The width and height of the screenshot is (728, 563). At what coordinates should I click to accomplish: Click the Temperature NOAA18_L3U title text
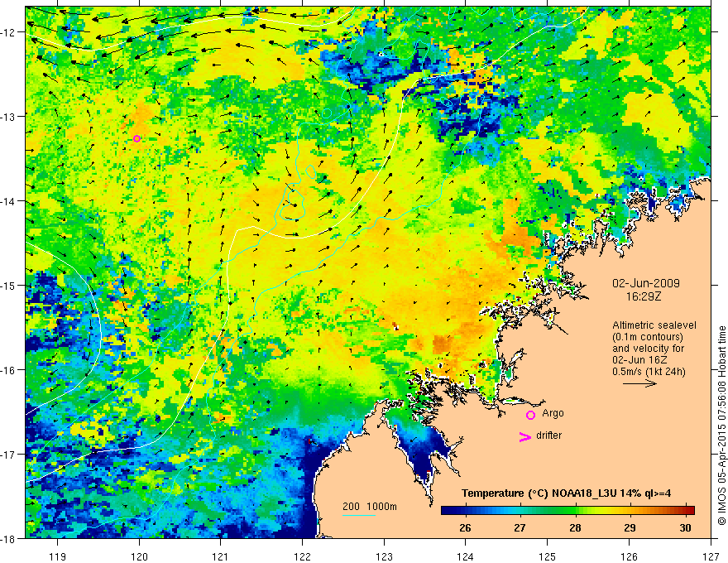coord(566,493)
